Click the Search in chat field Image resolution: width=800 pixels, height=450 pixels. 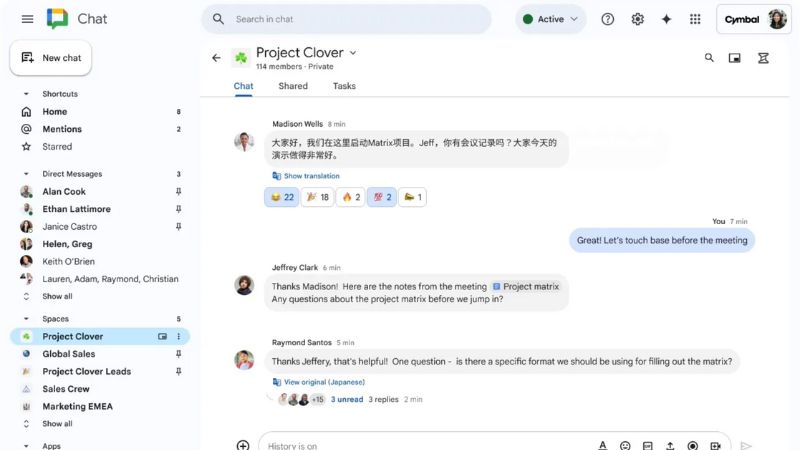click(x=347, y=19)
